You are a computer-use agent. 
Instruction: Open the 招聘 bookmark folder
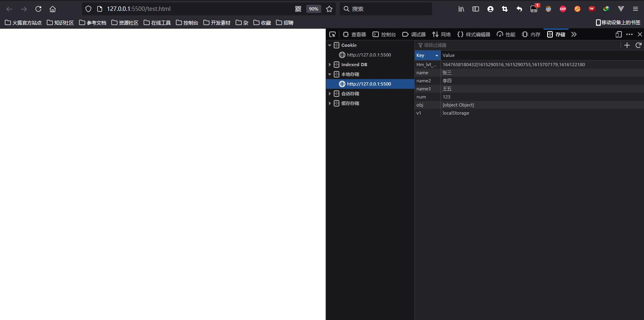284,23
